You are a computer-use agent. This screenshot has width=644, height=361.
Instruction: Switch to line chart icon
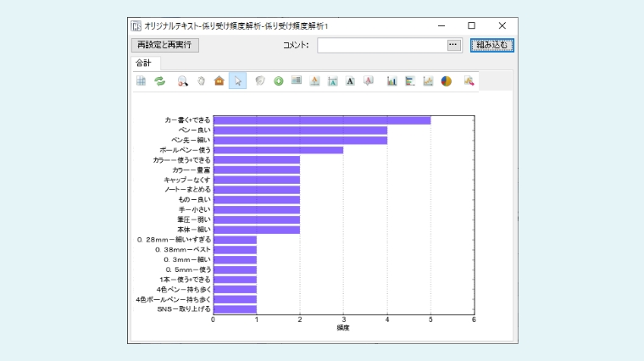(428, 81)
